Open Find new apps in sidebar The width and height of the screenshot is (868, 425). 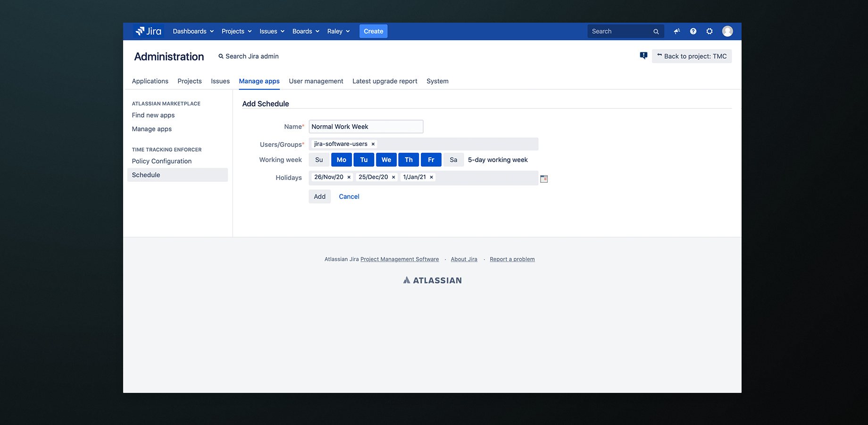point(153,115)
